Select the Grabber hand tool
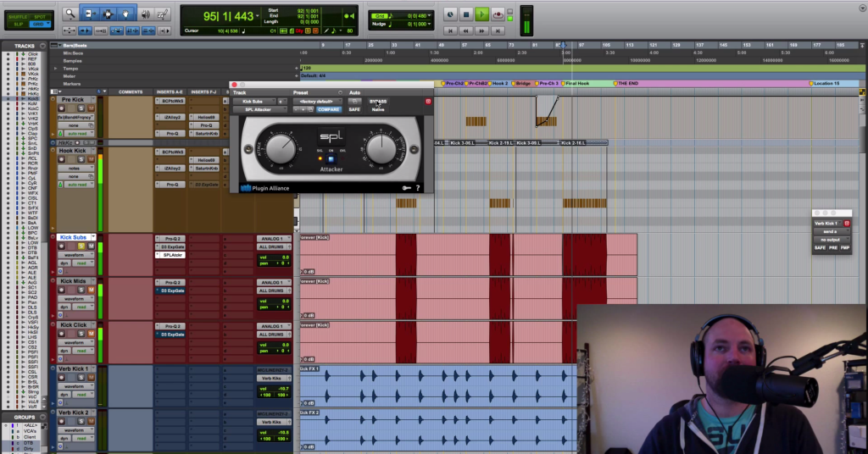 click(125, 14)
